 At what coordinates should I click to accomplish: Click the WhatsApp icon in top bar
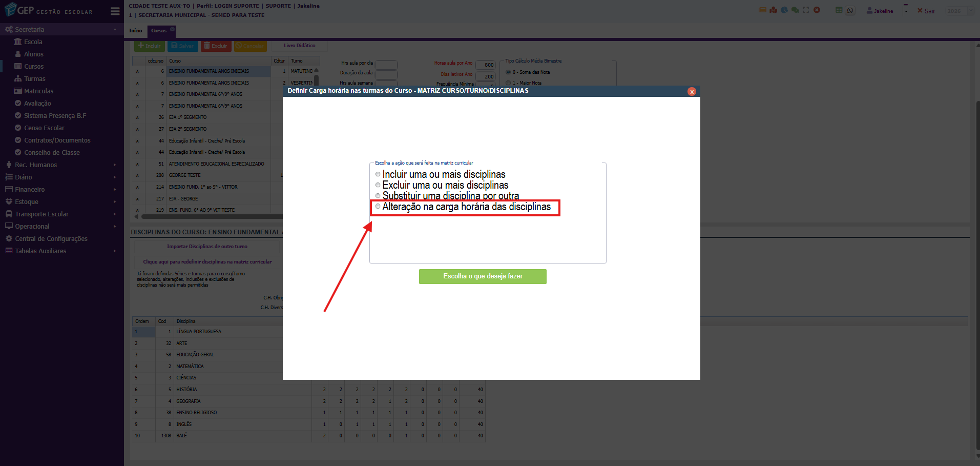click(x=850, y=10)
